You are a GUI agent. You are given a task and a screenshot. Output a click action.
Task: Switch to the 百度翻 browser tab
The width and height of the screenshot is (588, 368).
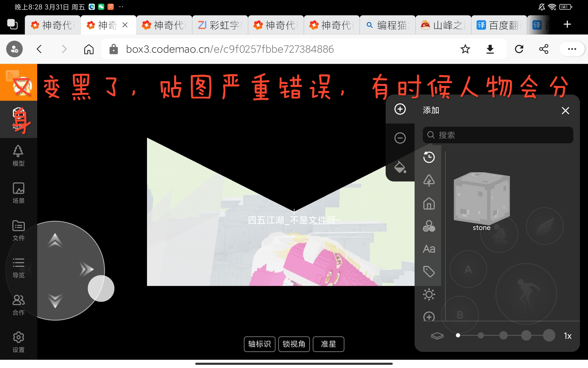coord(499,25)
